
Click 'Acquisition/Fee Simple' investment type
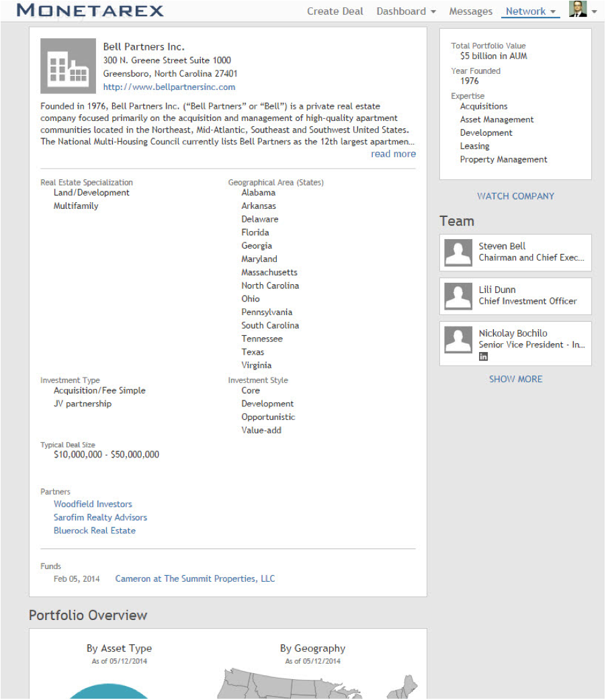click(x=99, y=390)
